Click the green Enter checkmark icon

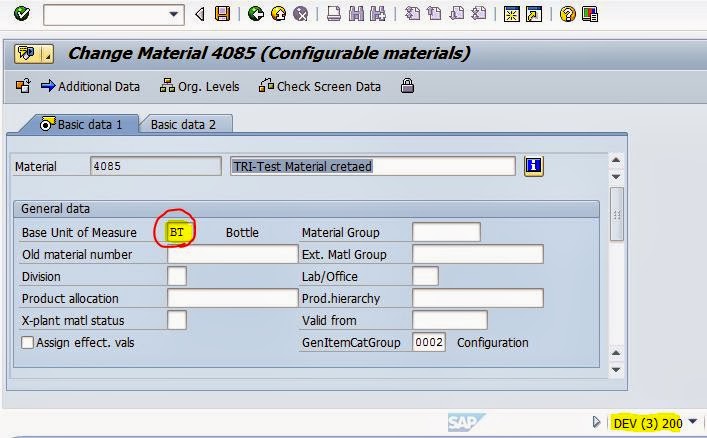tap(22, 14)
